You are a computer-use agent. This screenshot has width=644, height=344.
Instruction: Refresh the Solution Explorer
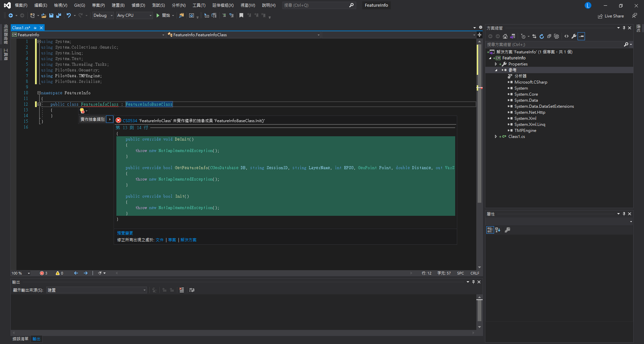[542, 36]
